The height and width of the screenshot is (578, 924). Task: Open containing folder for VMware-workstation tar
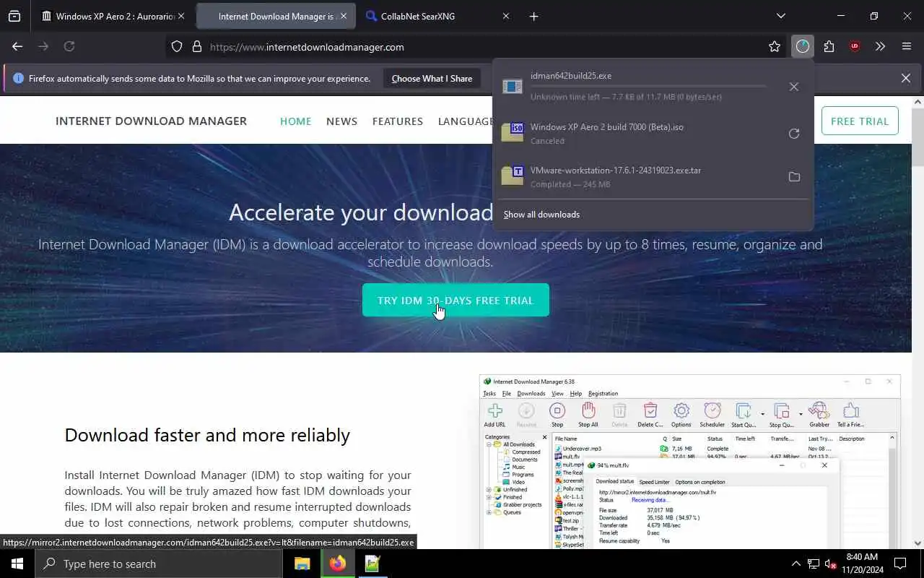click(794, 177)
